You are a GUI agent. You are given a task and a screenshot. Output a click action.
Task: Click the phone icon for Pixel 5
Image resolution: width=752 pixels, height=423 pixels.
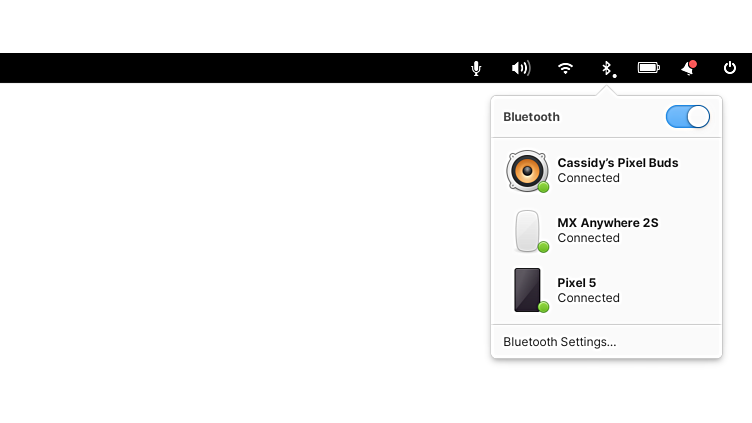(529, 290)
